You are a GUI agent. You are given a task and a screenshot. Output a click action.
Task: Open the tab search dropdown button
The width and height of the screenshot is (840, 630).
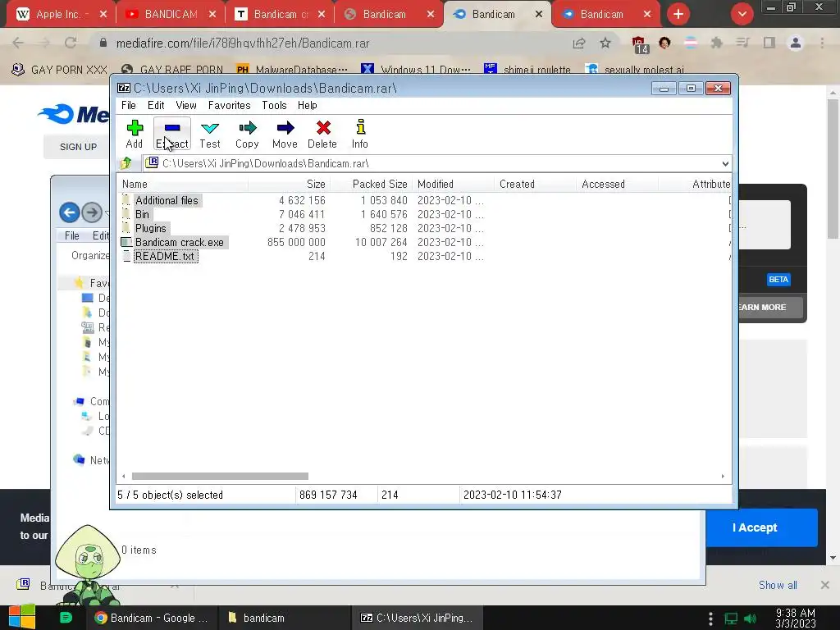point(742,14)
